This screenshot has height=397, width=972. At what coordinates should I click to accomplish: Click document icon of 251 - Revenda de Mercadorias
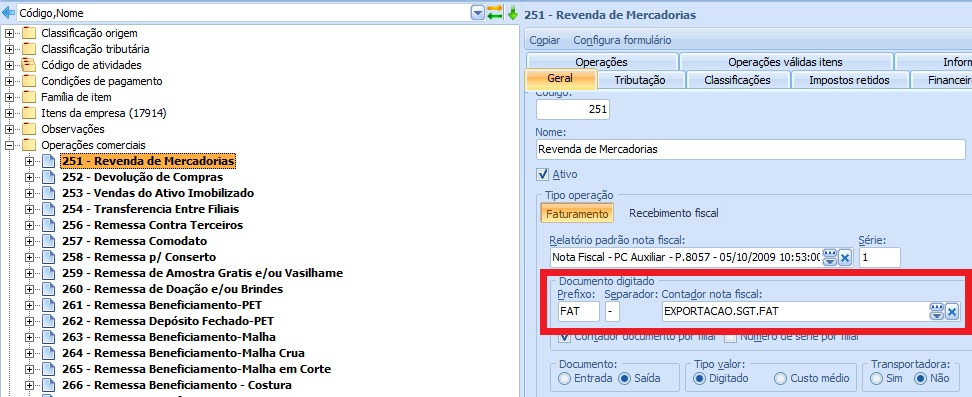[x=48, y=161]
